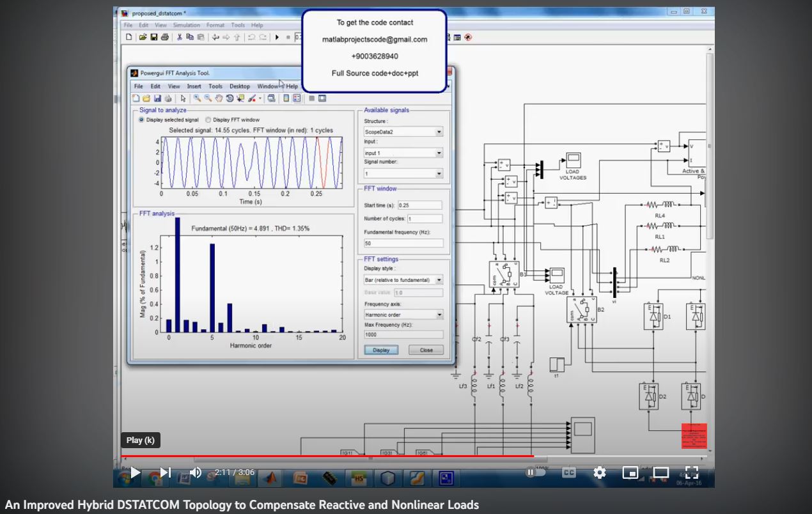812x514 pixels.
Task: Enter fullscreen video mode
Action: pos(691,472)
